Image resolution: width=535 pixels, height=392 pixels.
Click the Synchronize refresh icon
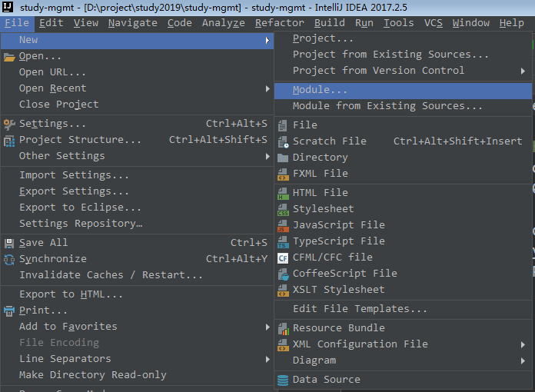pyautogui.click(x=9, y=260)
